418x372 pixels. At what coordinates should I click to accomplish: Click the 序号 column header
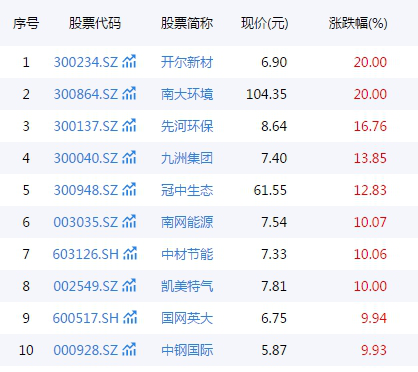(26, 23)
